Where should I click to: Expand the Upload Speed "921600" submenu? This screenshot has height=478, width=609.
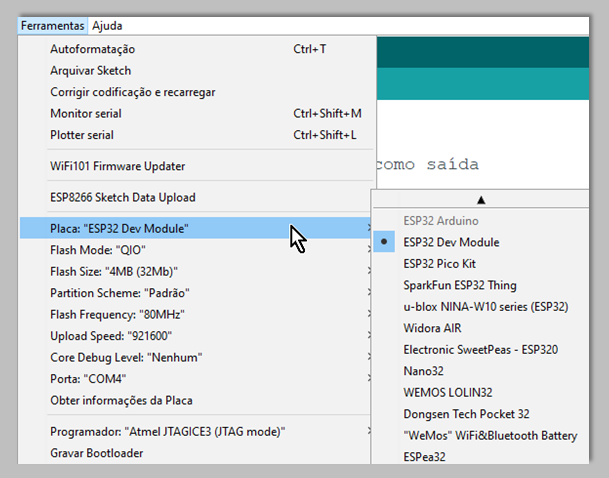click(111, 335)
